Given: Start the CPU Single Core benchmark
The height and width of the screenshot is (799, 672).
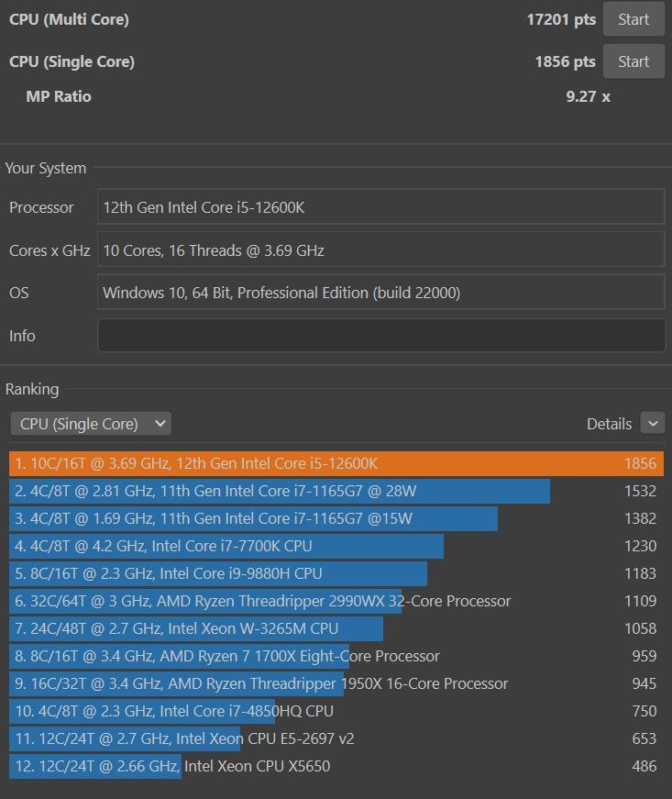Looking at the screenshot, I should (x=633, y=61).
